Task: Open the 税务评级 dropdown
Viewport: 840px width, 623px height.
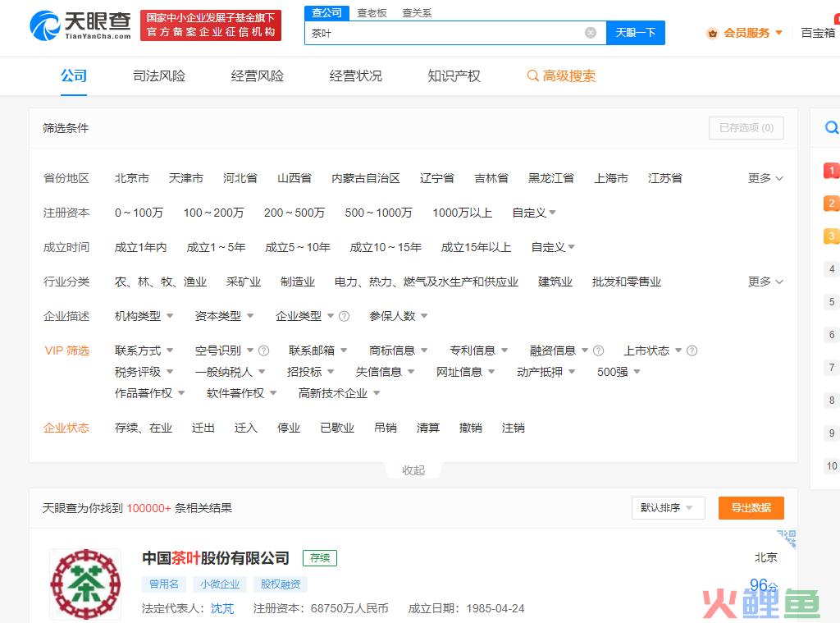Action: click(x=144, y=372)
